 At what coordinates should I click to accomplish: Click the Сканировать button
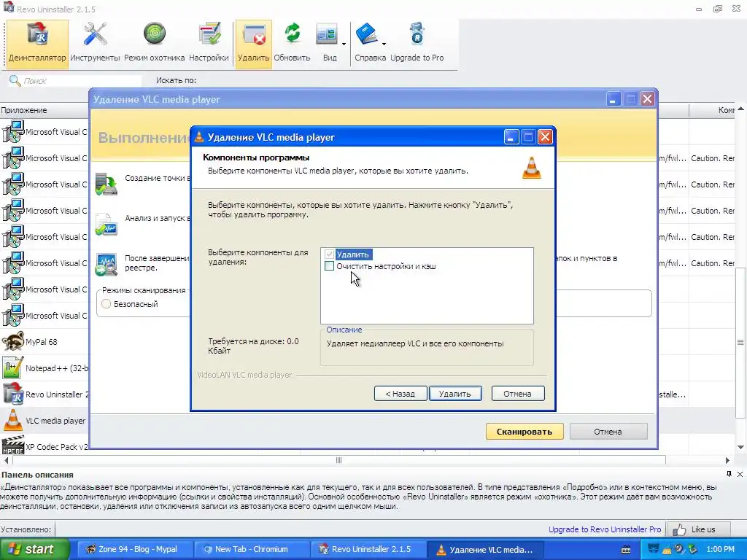[x=525, y=432]
